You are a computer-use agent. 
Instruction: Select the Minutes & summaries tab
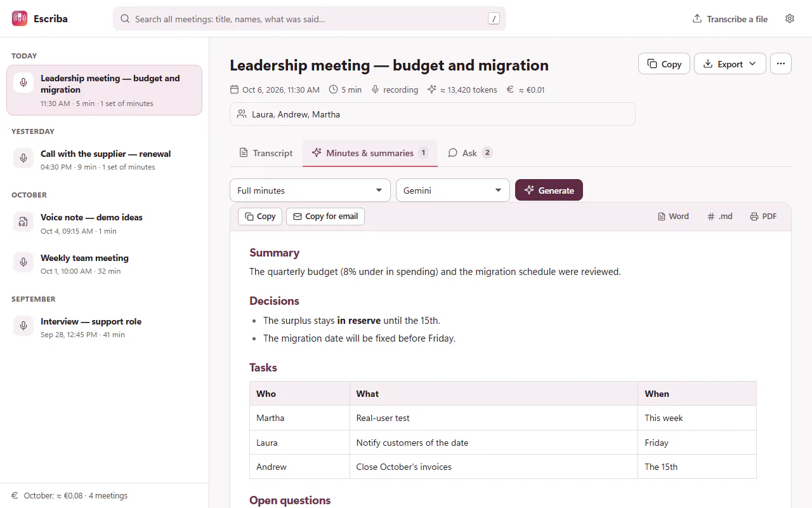[370, 153]
